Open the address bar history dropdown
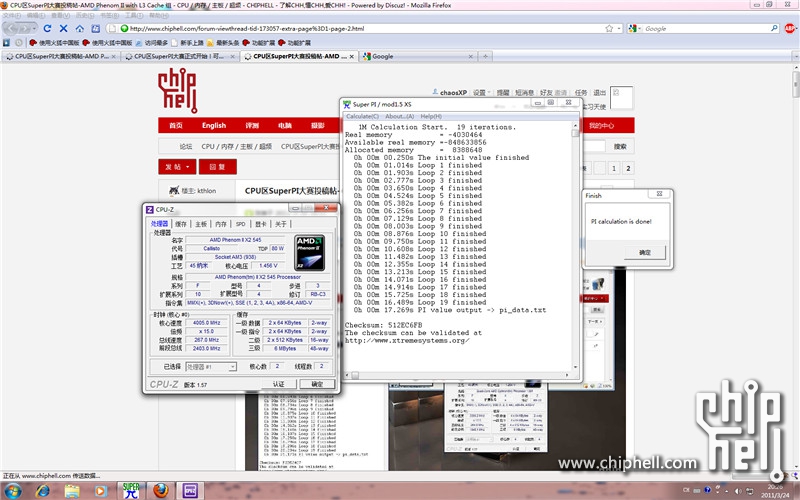Viewport: 800px width, 500px height. point(619,29)
